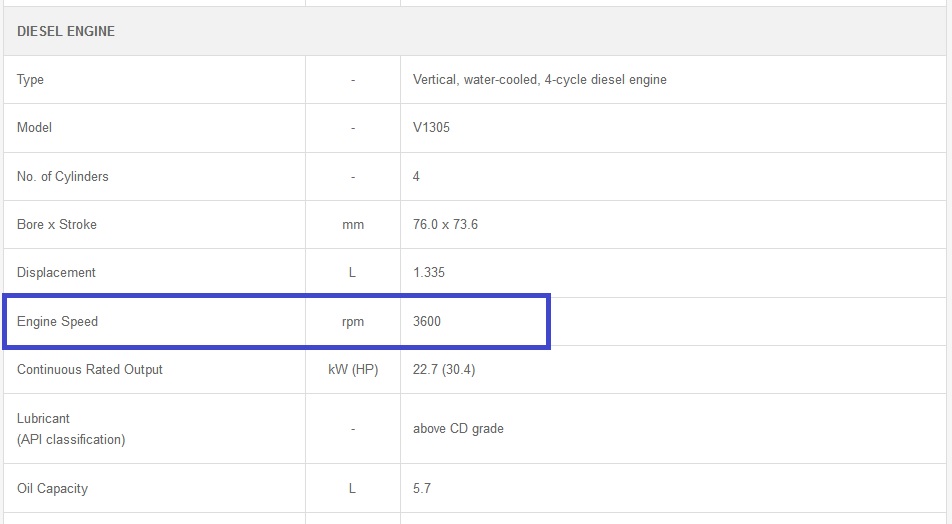
Task: Select the 5.7 oil capacity value
Action: (x=422, y=488)
